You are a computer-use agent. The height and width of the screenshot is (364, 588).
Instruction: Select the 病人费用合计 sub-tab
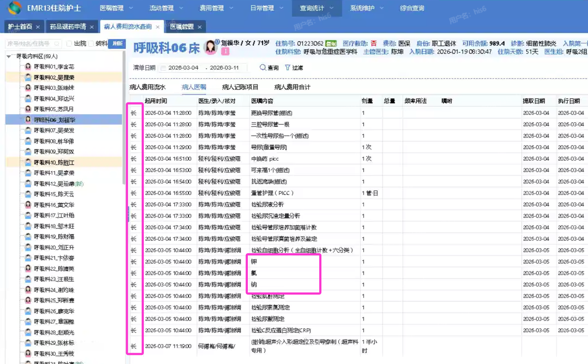click(292, 87)
